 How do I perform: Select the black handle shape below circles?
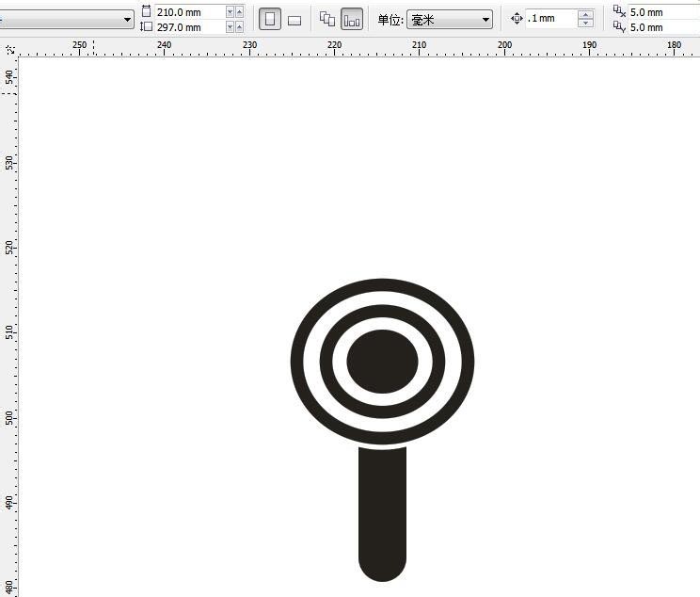pos(382,514)
